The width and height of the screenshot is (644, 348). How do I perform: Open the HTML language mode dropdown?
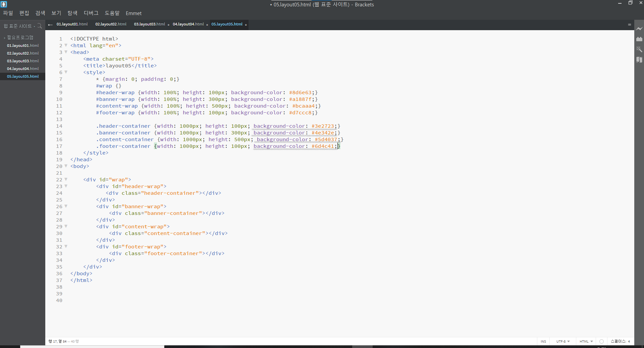[586, 341]
